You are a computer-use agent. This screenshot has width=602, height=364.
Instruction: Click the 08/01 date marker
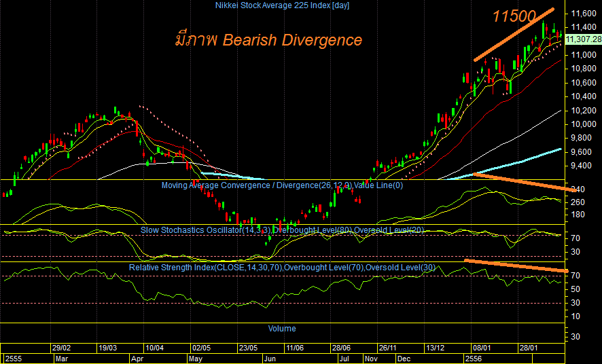pyautogui.click(x=482, y=348)
